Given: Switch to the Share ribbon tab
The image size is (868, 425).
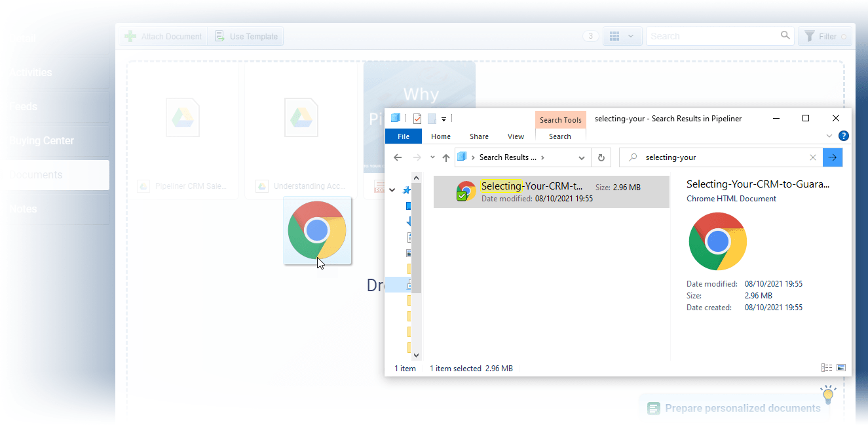Looking at the screenshot, I should click(x=479, y=136).
